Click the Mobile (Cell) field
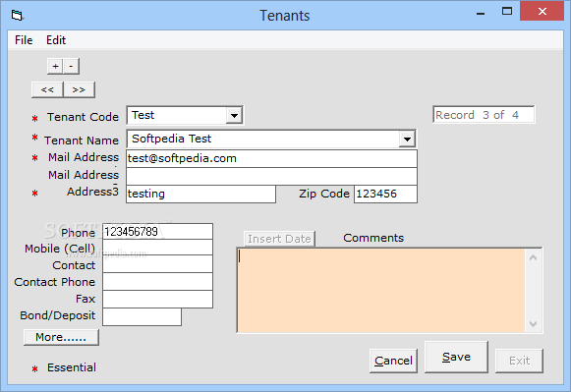The image size is (571, 392). pos(157,248)
